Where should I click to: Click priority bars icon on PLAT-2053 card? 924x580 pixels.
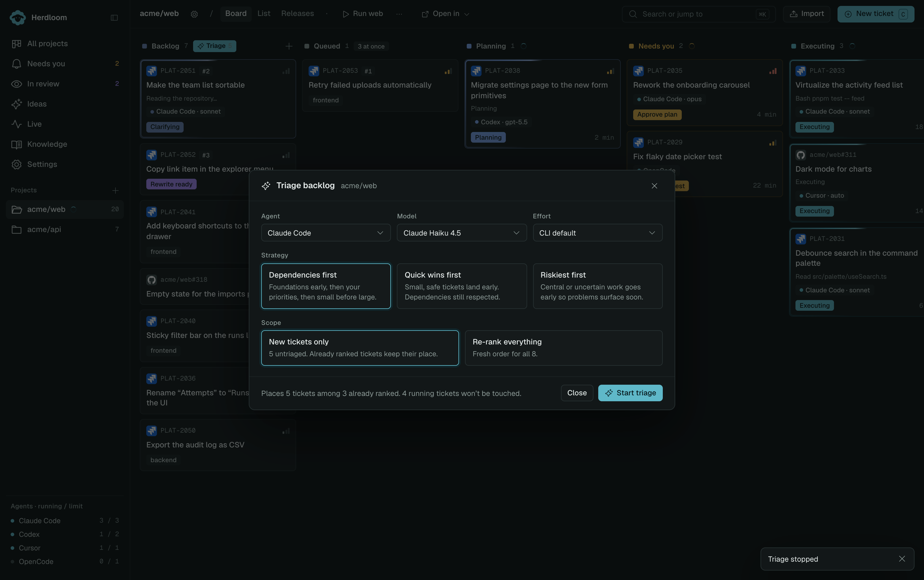click(448, 71)
